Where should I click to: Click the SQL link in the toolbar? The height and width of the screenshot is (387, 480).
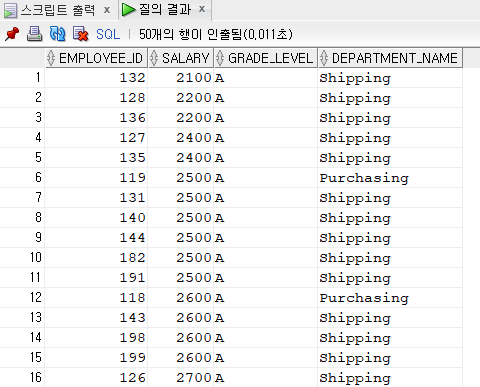point(108,34)
